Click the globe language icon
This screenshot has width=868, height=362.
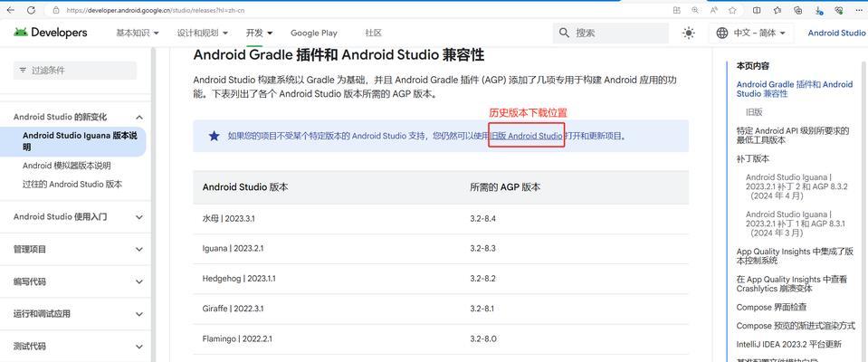click(722, 33)
